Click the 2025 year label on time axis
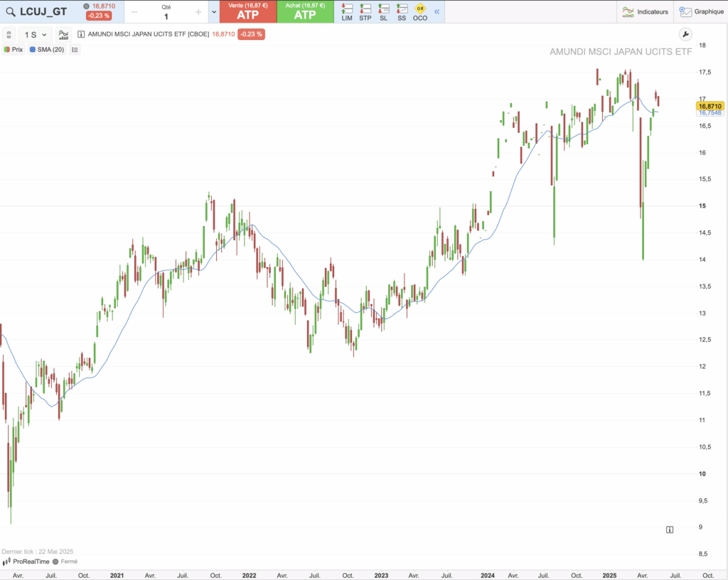This screenshot has height=580, width=728. tap(609, 575)
